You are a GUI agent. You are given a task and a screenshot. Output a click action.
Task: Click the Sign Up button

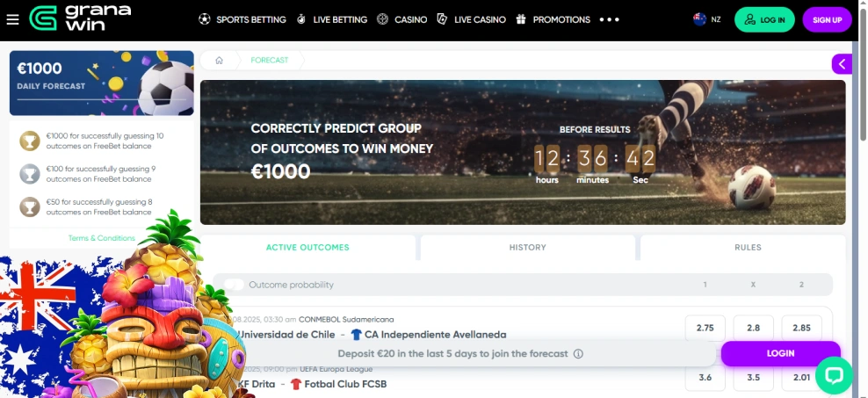827,20
